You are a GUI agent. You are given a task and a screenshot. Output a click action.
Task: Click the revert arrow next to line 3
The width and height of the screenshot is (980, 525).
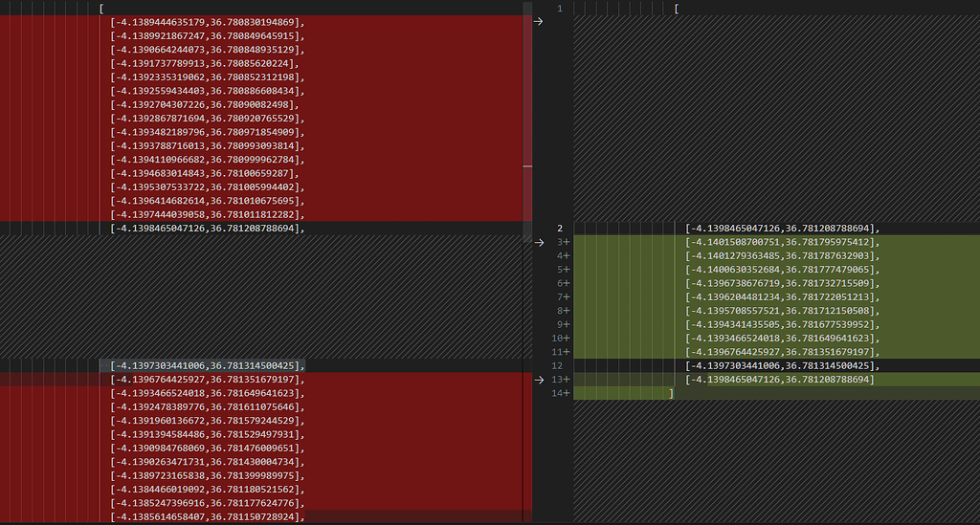[538, 242]
